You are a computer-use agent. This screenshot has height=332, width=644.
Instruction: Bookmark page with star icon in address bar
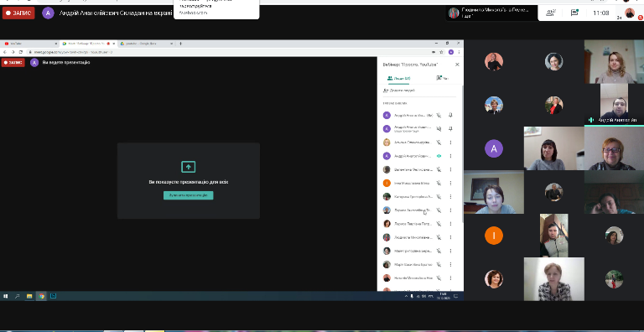pos(442,52)
